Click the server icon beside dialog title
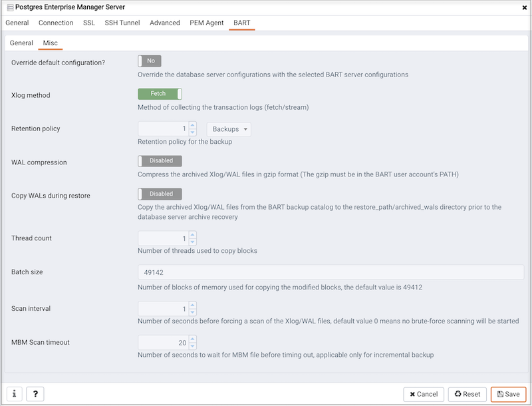This screenshot has width=532, height=406. point(10,7)
